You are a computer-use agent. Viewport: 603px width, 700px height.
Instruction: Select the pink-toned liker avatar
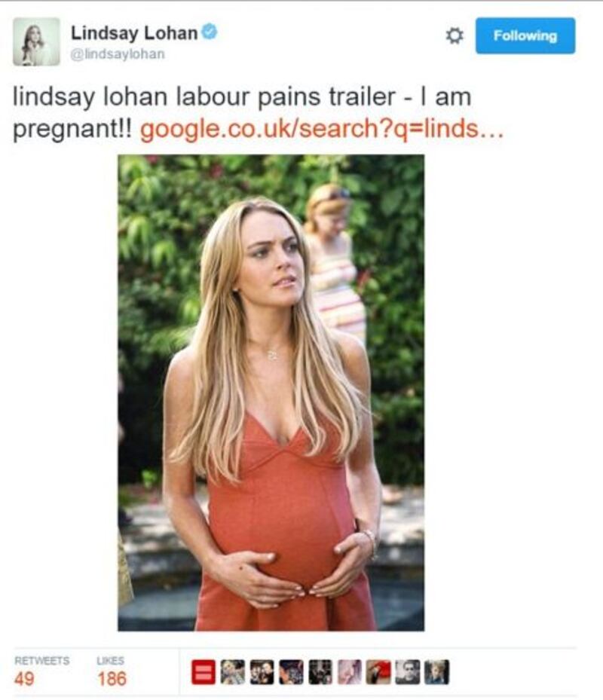pyautogui.click(x=349, y=672)
